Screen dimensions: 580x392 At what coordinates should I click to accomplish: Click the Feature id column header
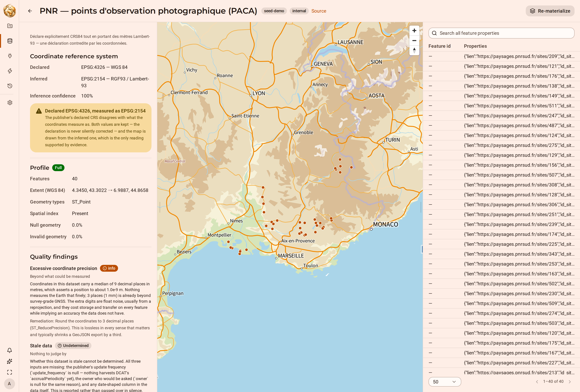439,46
